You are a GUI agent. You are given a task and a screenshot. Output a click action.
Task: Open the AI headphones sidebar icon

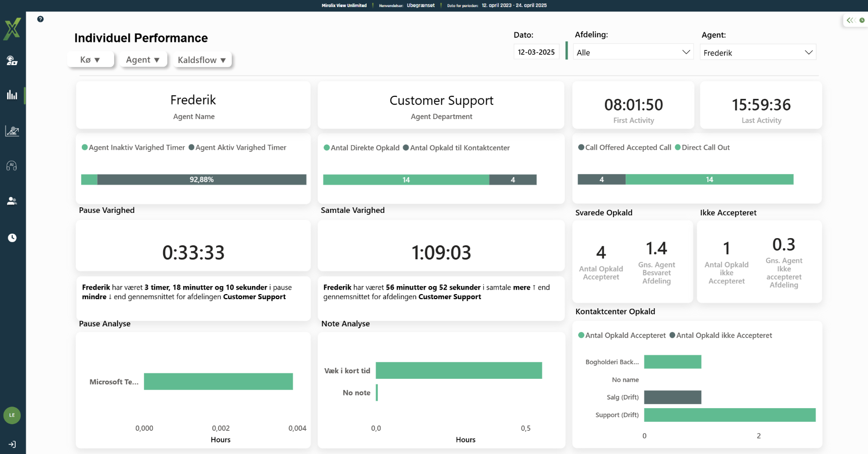pos(12,166)
